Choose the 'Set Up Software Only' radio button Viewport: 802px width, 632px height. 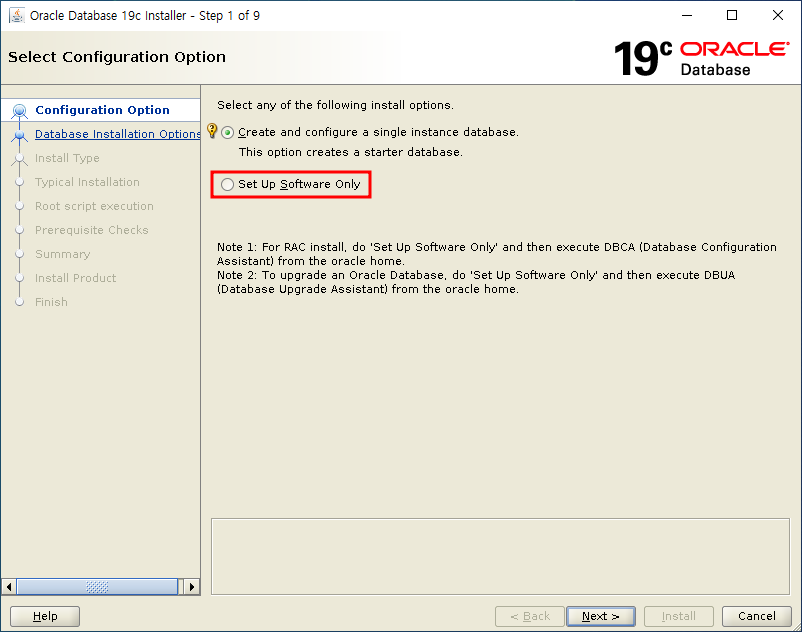[x=228, y=184]
